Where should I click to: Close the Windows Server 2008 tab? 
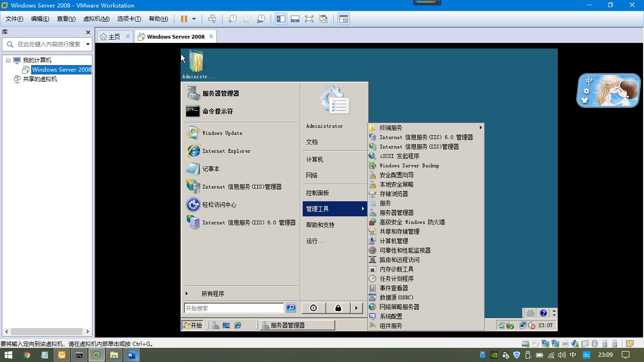pos(211,36)
